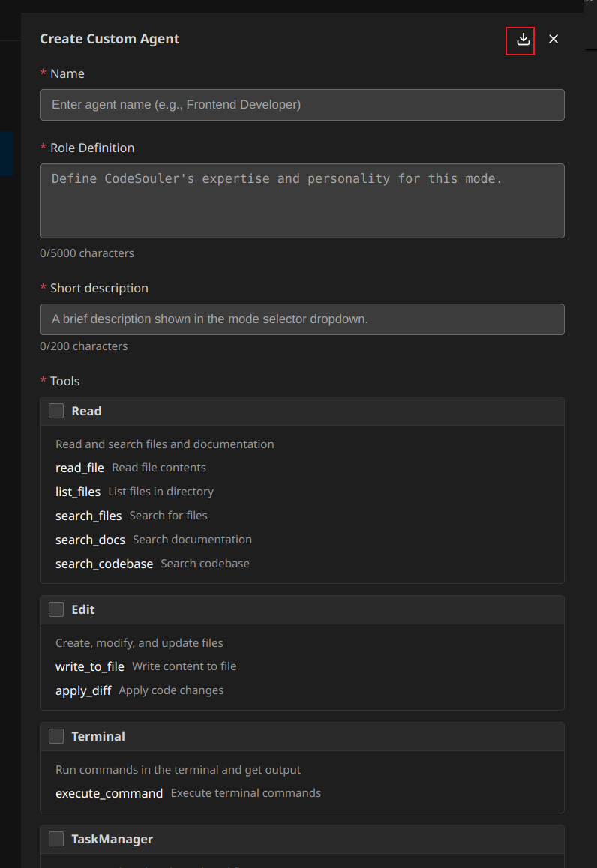Select the list_files tool entry
Viewport: 597px width, 868px height.
(78, 492)
